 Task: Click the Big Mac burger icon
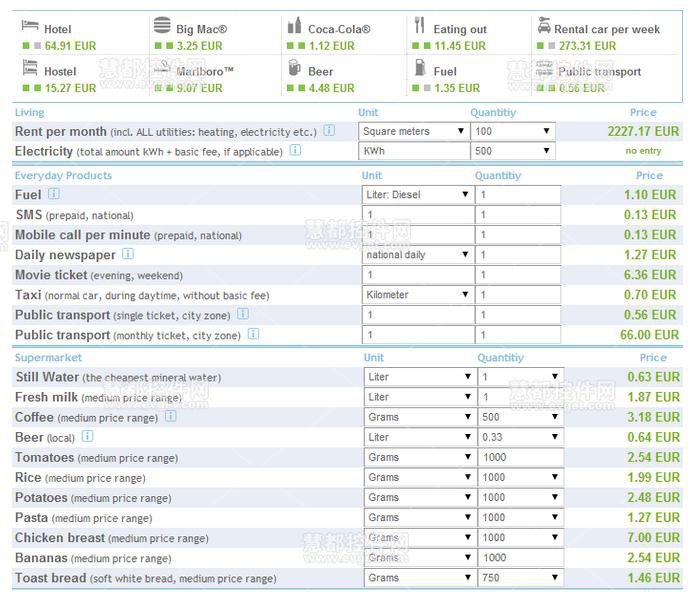coord(162,25)
